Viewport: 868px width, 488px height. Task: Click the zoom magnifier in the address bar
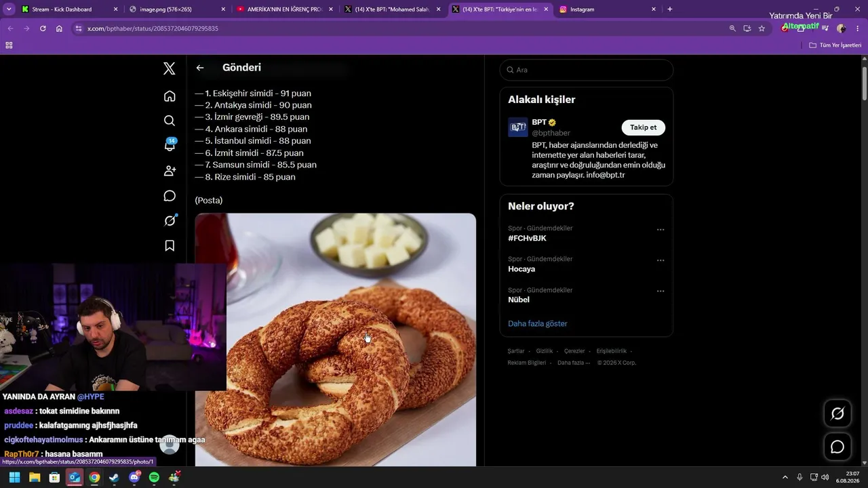pyautogui.click(x=732, y=28)
